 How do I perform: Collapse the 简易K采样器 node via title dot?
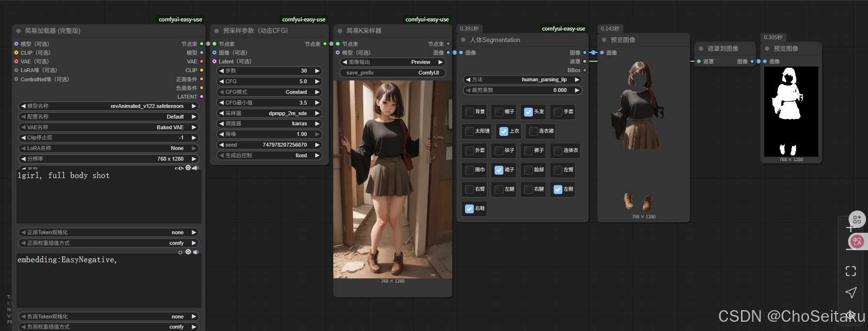click(340, 30)
